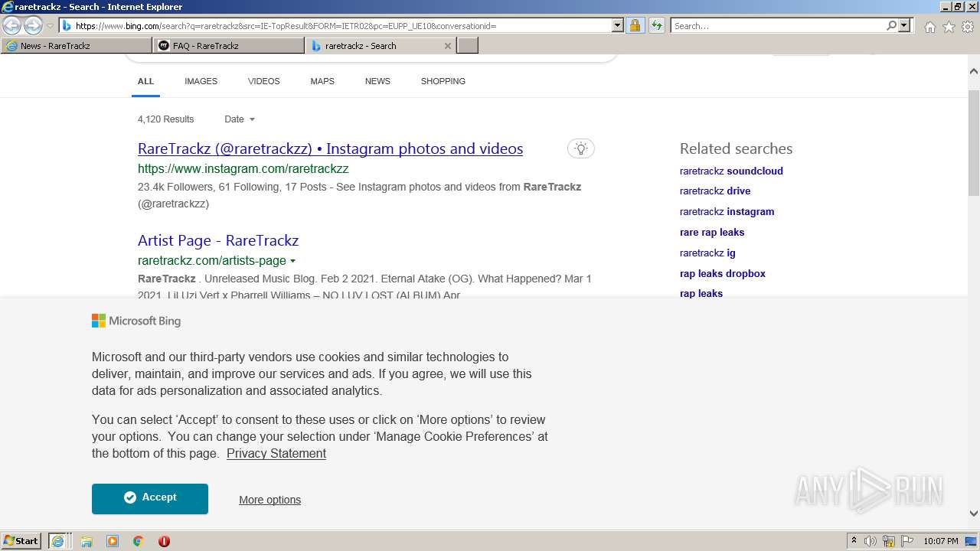Click the URL address bar field
This screenshot has width=980, height=551.
click(x=341, y=26)
